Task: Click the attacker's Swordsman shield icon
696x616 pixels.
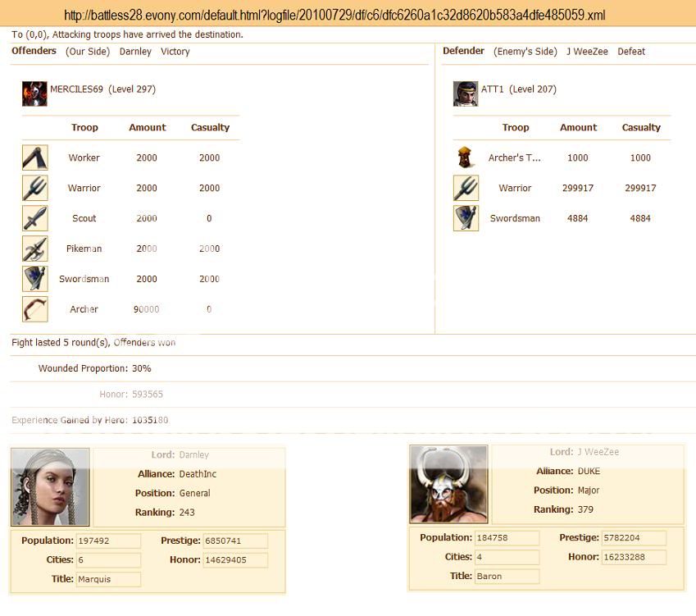Action: tap(34, 279)
